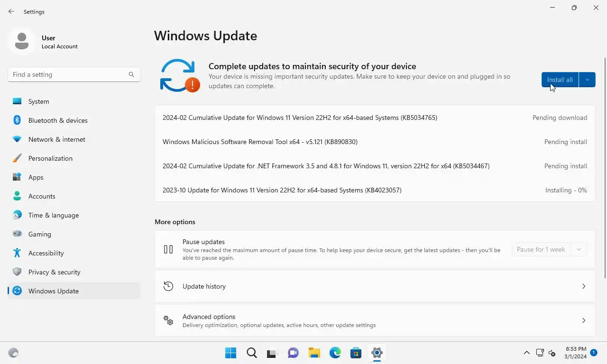Image resolution: width=607 pixels, height=364 pixels.
Task: Click the large update status icon with warning
Action: [180, 75]
